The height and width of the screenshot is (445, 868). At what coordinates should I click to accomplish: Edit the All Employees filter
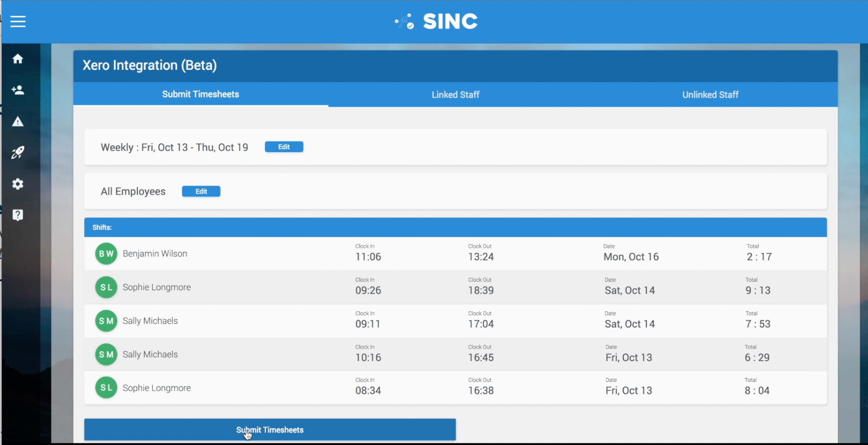pyautogui.click(x=201, y=191)
